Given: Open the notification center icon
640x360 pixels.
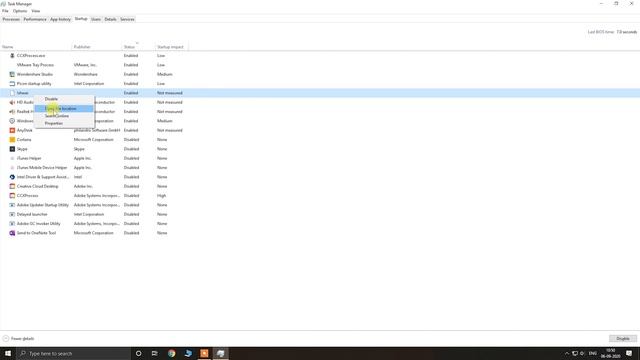Looking at the screenshot, I should [629, 353].
